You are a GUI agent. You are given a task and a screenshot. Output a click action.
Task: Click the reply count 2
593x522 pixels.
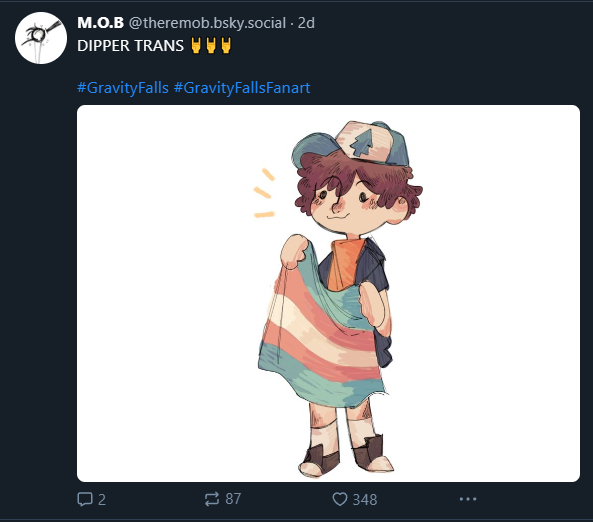(102, 500)
